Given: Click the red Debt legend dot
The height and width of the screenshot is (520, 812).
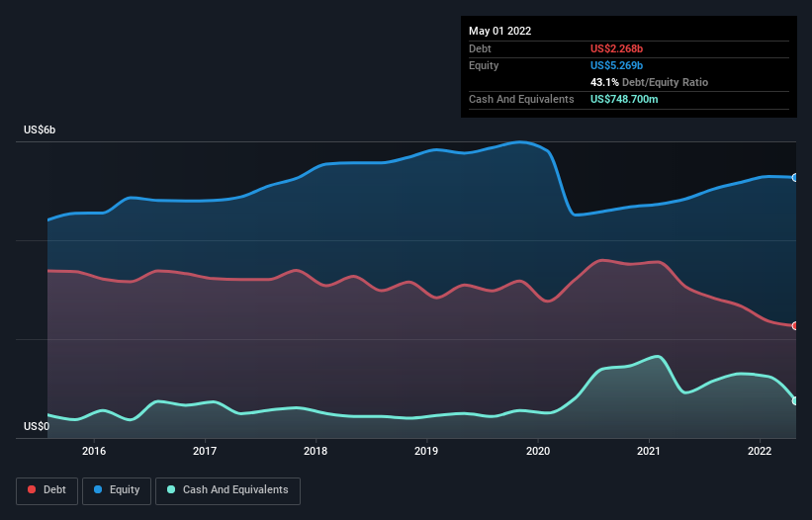Looking at the screenshot, I should point(32,489).
